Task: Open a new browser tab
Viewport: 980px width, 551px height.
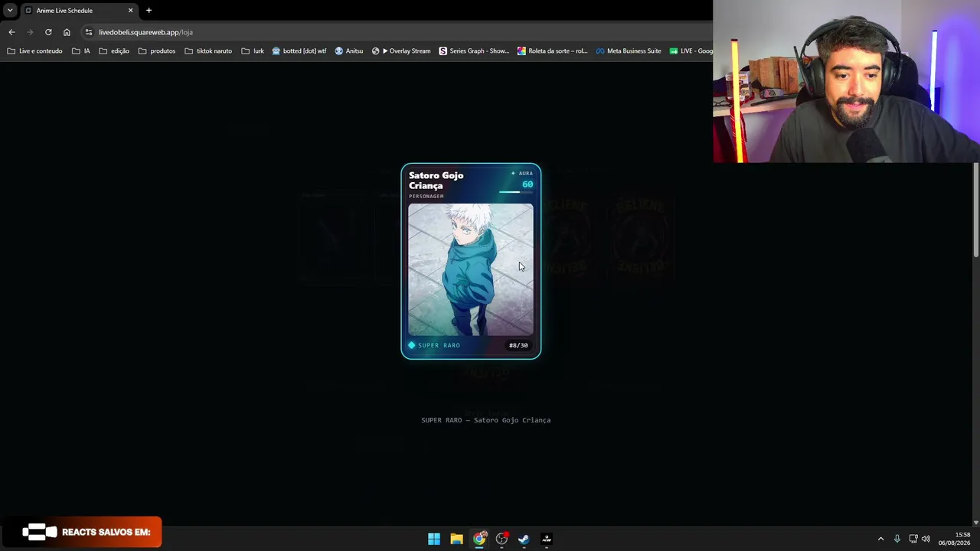Action: tap(149, 11)
